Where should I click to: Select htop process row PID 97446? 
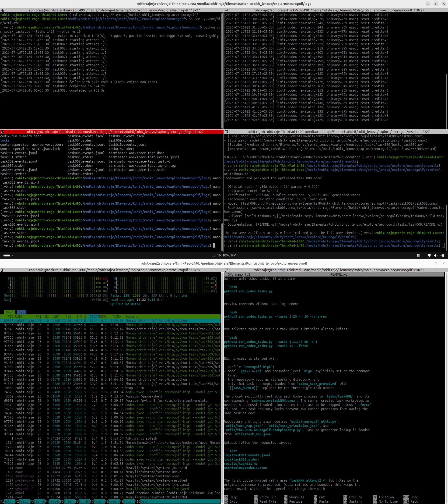coord(110,325)
